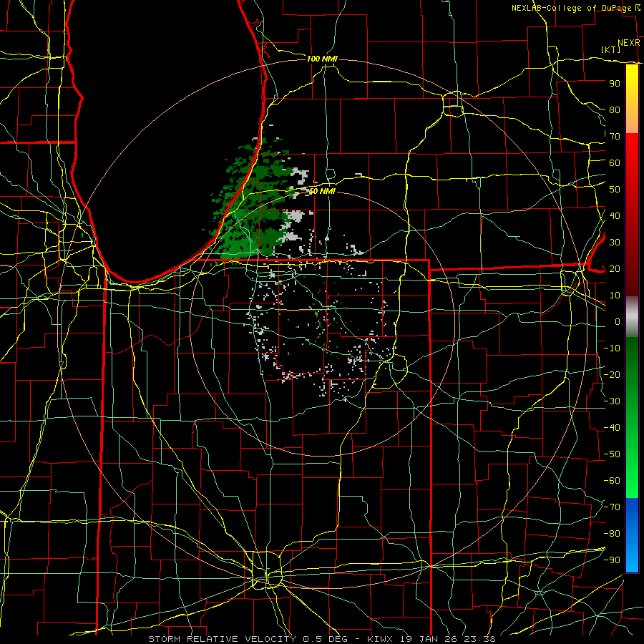Click the Storm Relative Velocity caption text
Viewport: 644px width, 644px height.
click(x=321, y=639)
